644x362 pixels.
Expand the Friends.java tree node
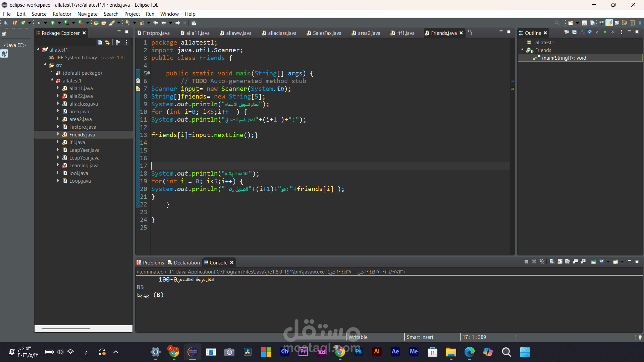tap(58, 134)
